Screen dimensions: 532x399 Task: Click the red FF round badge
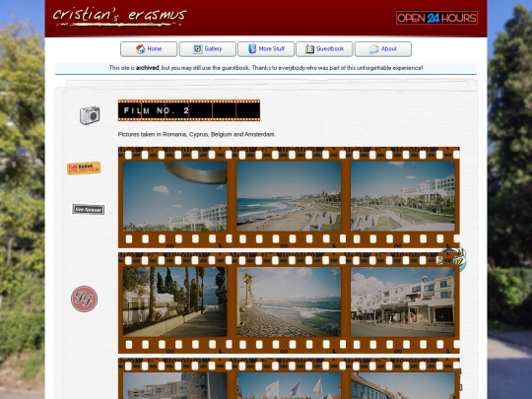pos(84,299)
